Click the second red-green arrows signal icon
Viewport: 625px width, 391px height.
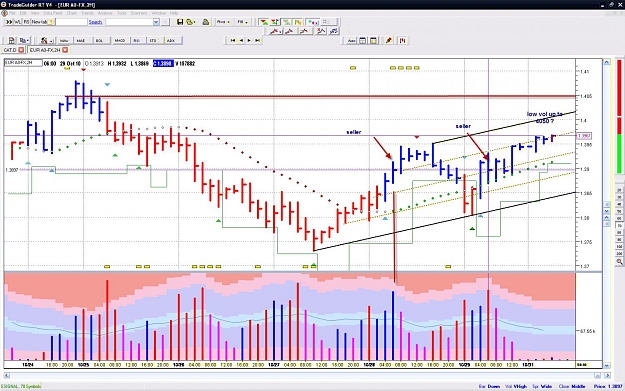[275, 22]
